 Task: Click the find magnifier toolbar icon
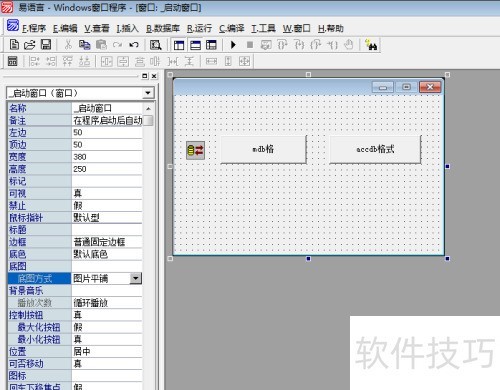[155, 45]
